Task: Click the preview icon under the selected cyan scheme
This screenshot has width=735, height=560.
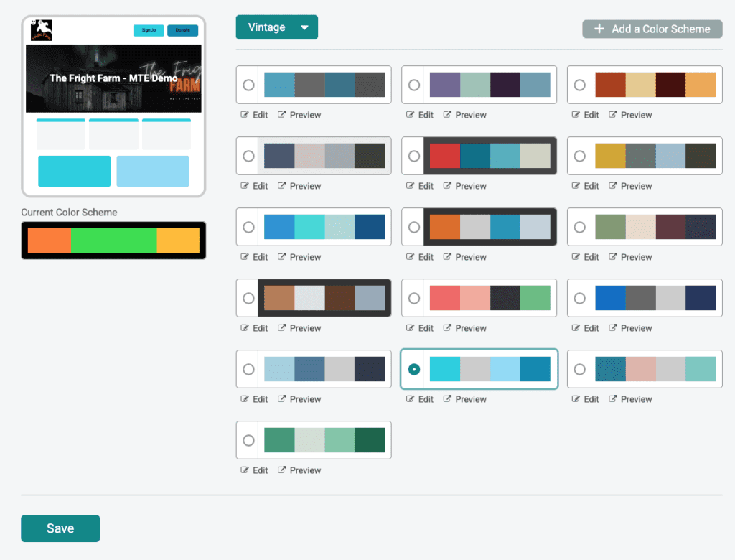Action: [448, 399]
